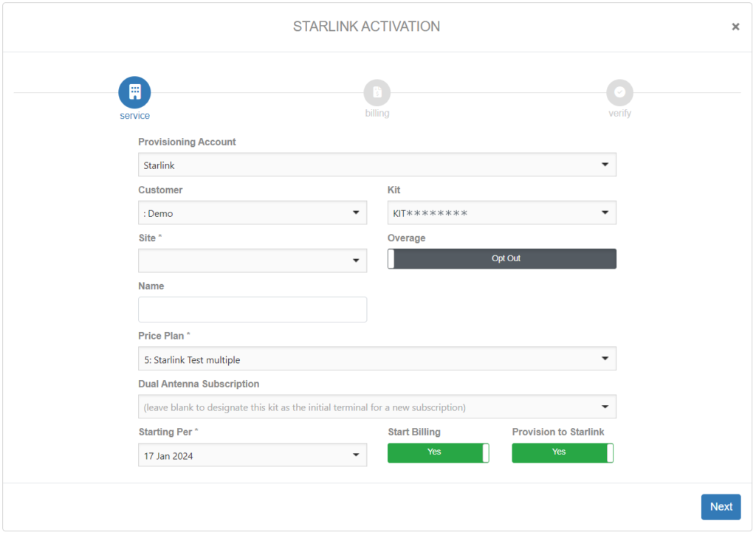Click the Dual Antenna Subscription label text
756x535 pixels.
199,384
